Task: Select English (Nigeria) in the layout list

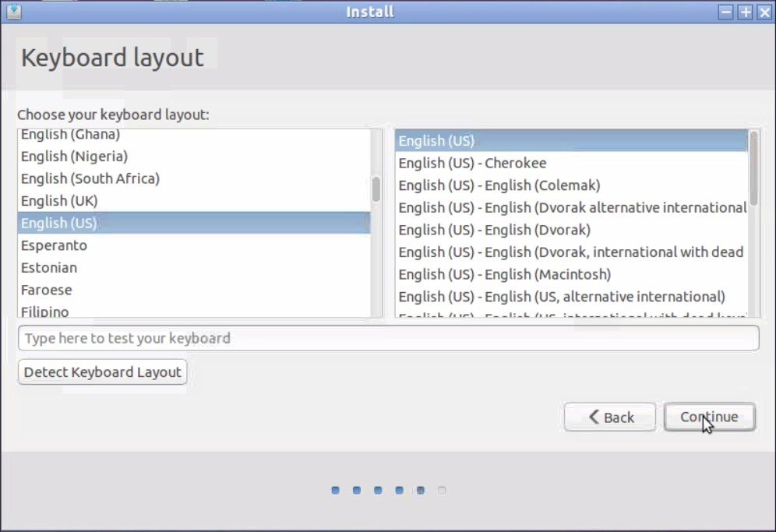Action: [x=193, y=156]
